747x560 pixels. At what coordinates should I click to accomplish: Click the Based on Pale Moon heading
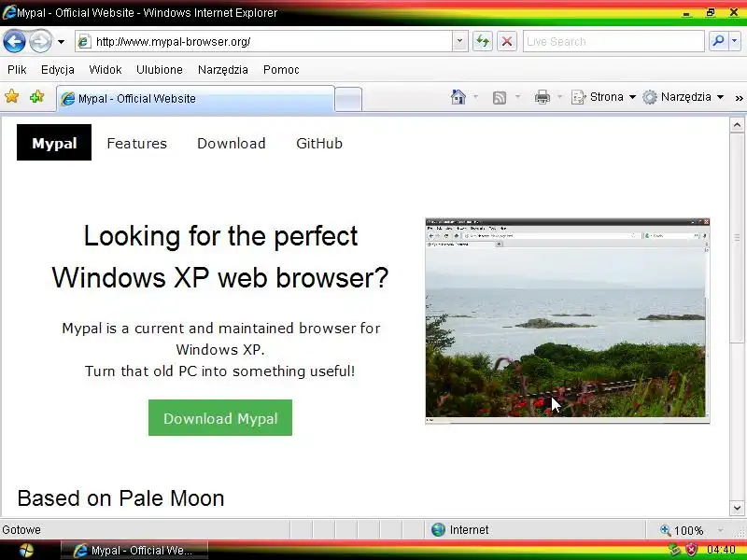click(x=120, y=498)
